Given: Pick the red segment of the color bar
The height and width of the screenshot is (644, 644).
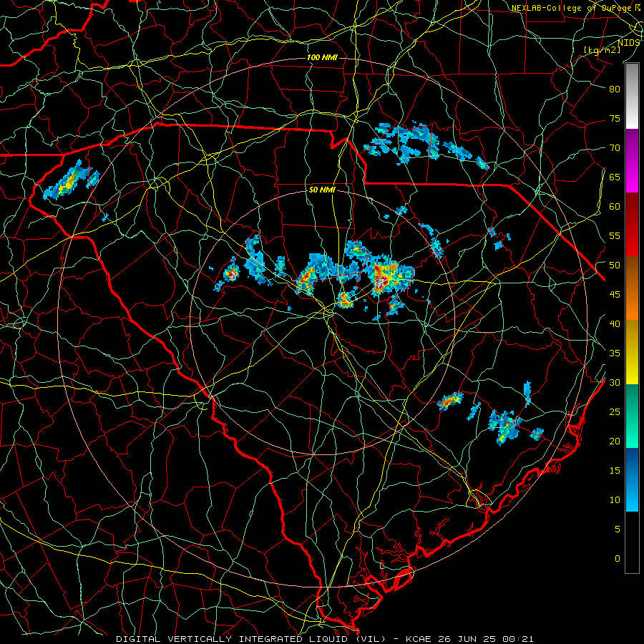Looking at the screenshot, I should (632, 225).
